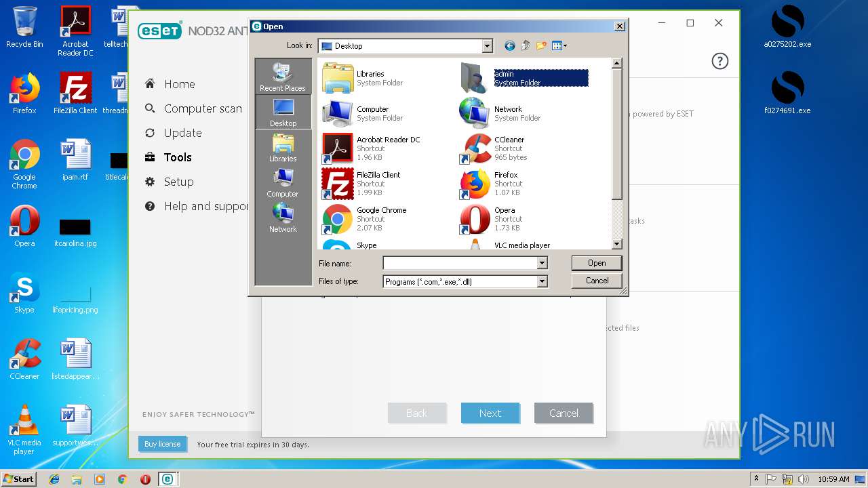Show hidden system tray icons
Viewport: 868px width, 488px height.
[x=756, y=479]
